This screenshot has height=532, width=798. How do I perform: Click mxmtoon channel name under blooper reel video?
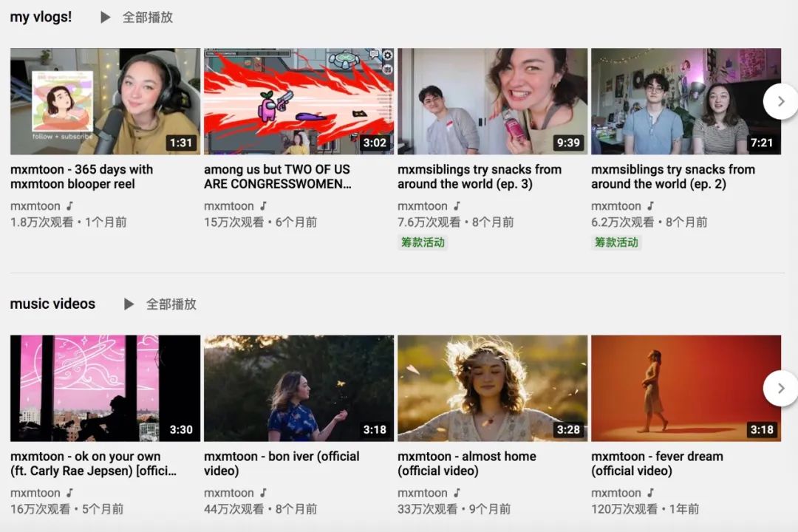point(35,206)
